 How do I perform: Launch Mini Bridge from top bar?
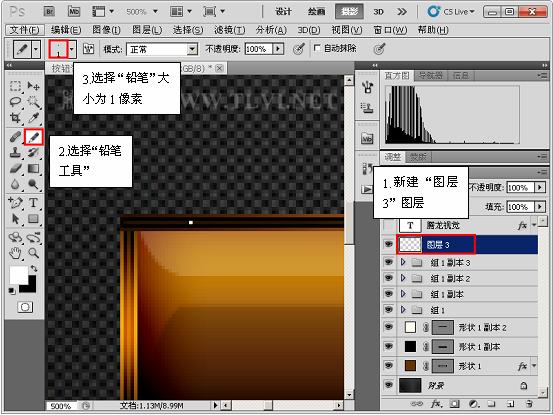74,11
